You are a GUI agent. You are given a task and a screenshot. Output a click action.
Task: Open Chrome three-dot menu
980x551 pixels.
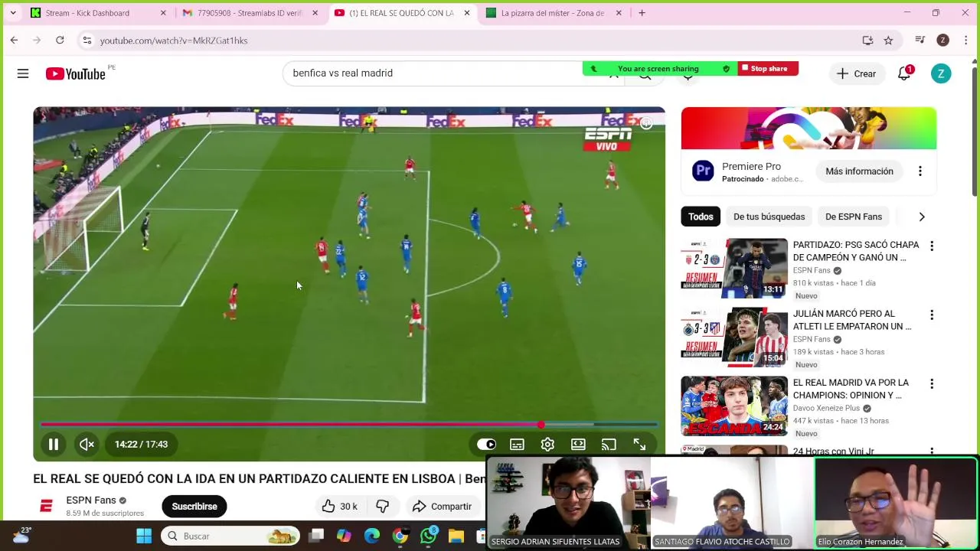pos(965,41)
